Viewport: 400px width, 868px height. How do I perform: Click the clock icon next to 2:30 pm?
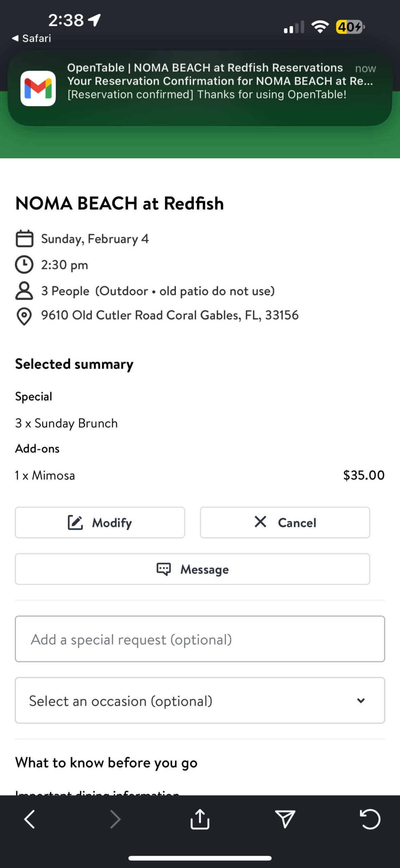(x=24, y=265)
